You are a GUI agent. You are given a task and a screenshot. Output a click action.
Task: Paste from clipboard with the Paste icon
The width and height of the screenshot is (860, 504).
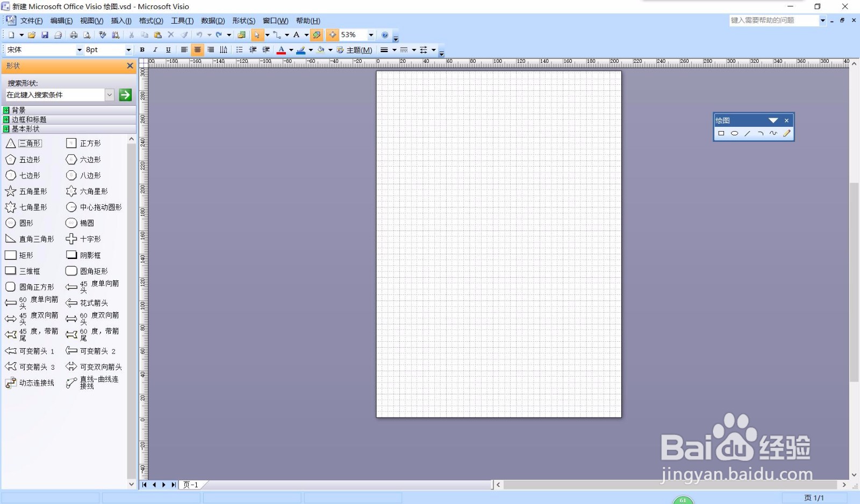(157, 35)
